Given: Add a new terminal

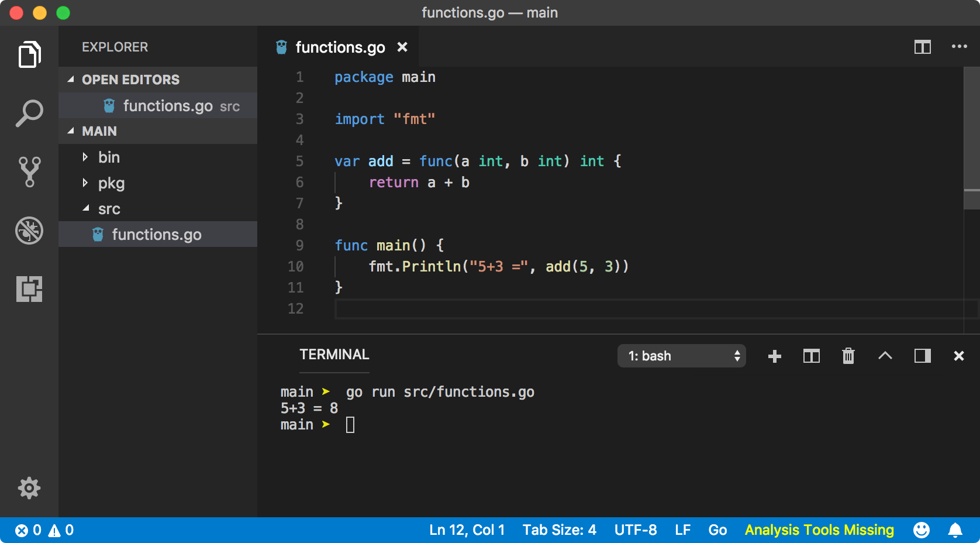Looking at the screenshot, I should click(x=775, y=355).
